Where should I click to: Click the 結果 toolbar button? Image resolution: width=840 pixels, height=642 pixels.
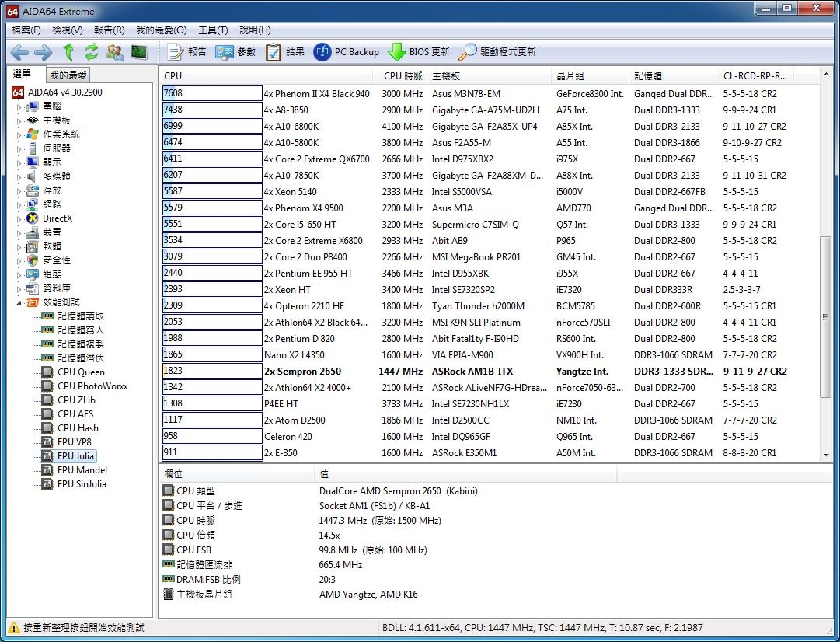(x=285, y=52)
